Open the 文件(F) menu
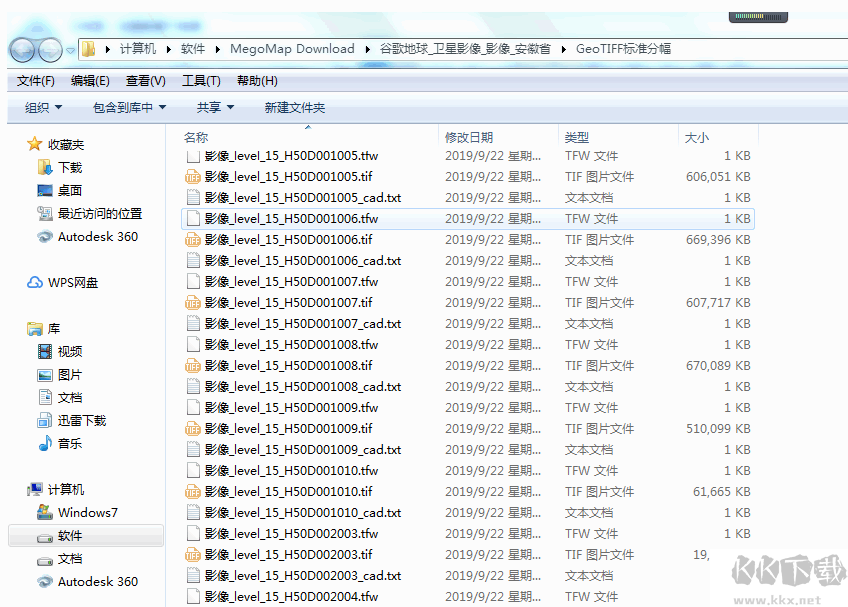 35,81
